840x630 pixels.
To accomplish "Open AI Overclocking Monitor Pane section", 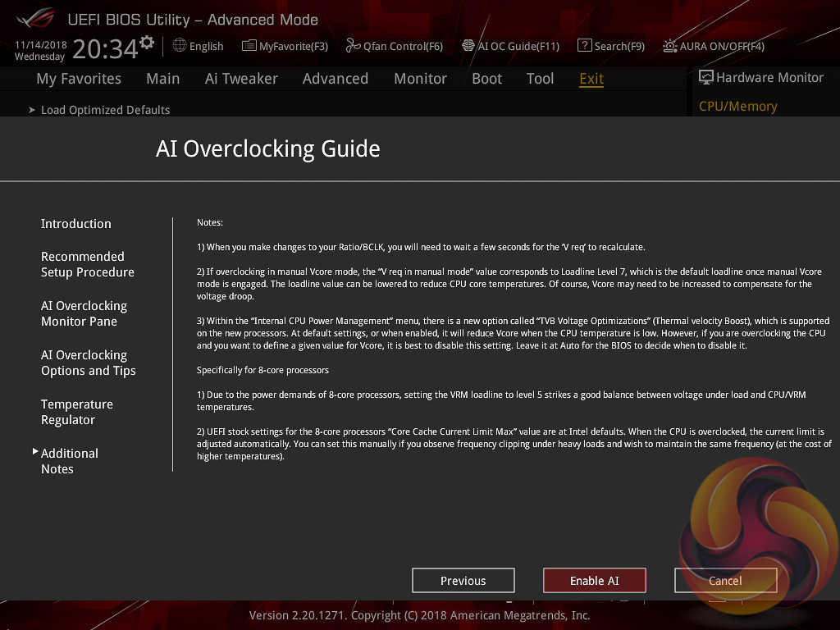I will coord(84,313).
